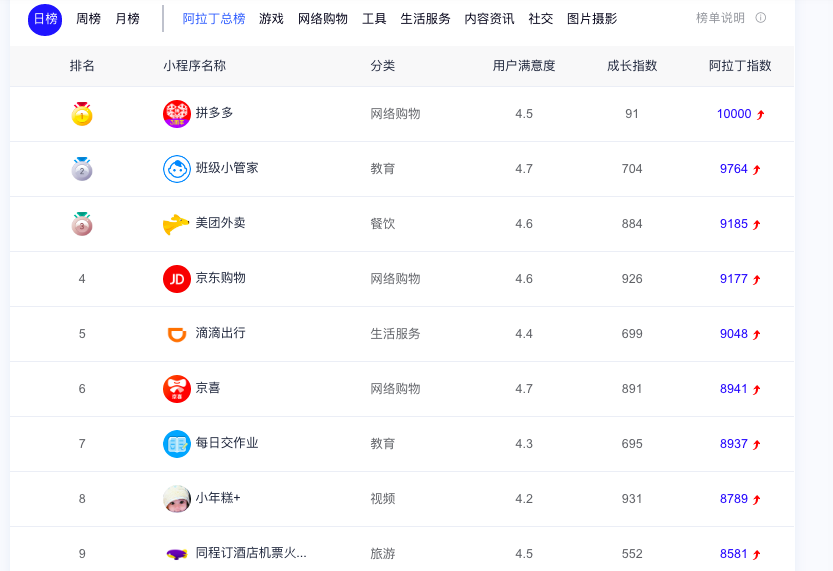Click the red up arrow beside 10000
The width and height of the screenshot is (833, 571).
[x=760, y=114]
